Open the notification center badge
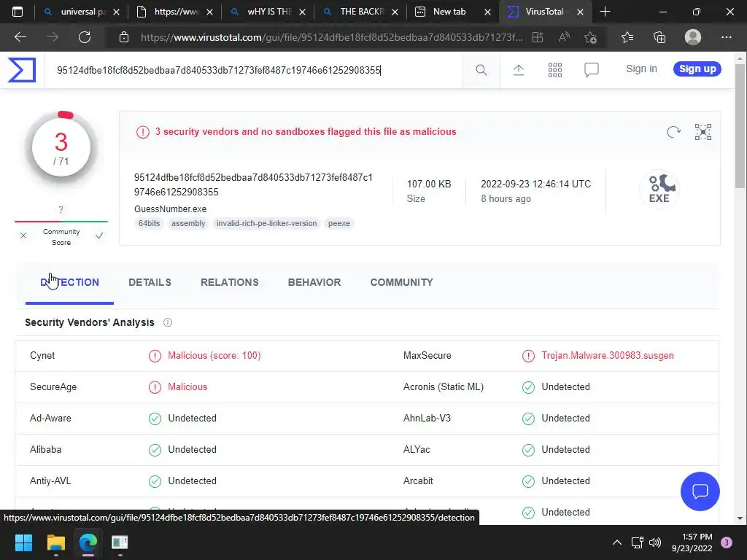This screenshot has width=747, height=560. click(726, 542)
